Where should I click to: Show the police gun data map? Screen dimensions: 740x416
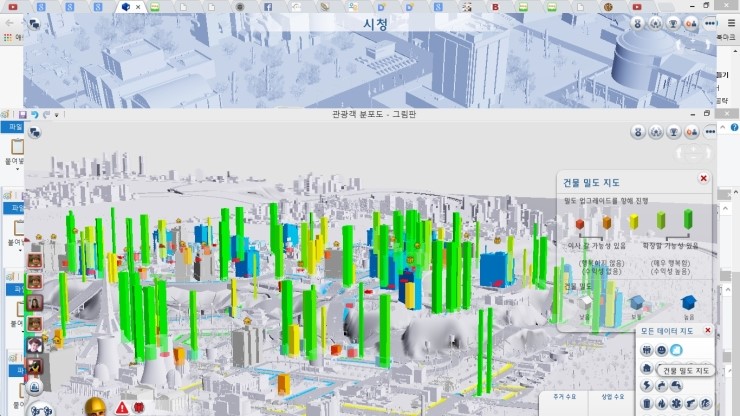tap(691, 404)
